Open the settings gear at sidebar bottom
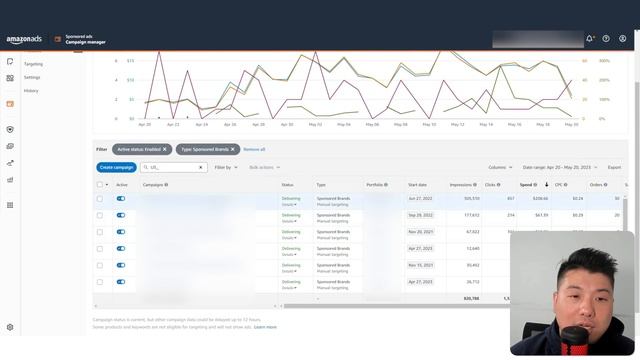Viewport: 640px width, 360px height. (x=10, y=327)
